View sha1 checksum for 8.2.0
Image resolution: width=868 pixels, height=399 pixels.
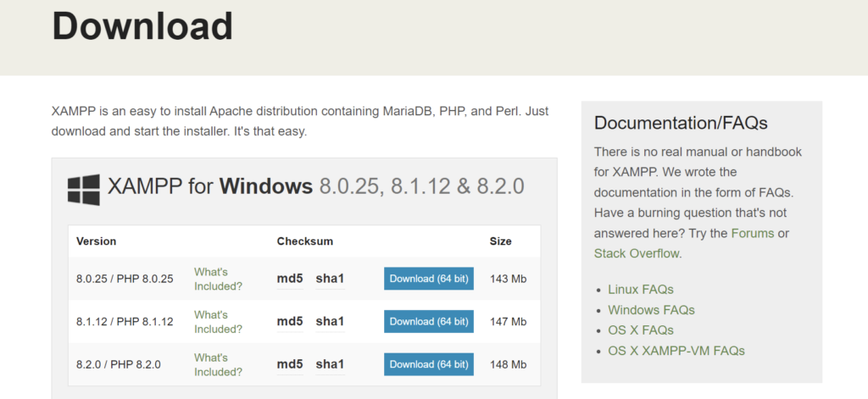tap(330, 364)
